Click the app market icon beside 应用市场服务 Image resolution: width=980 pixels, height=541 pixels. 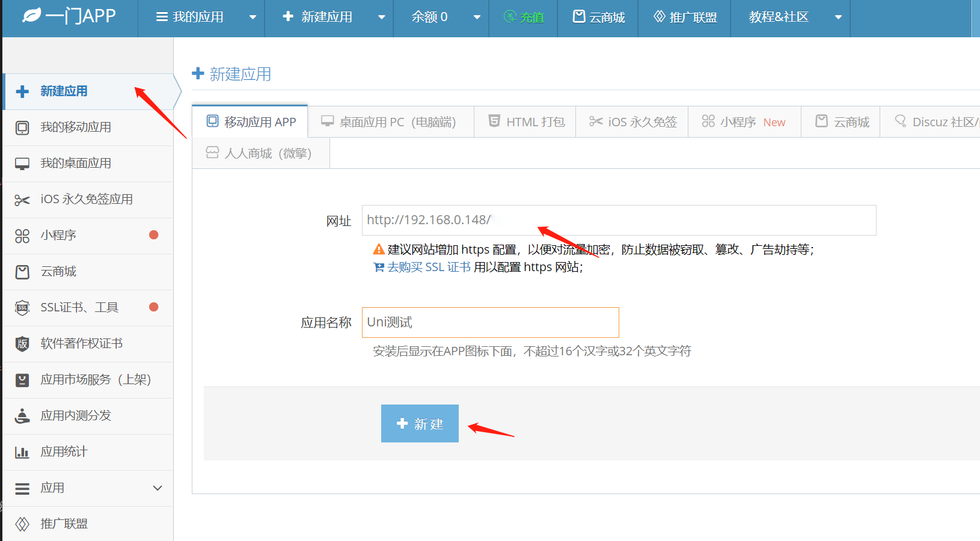tap(22, 380)
